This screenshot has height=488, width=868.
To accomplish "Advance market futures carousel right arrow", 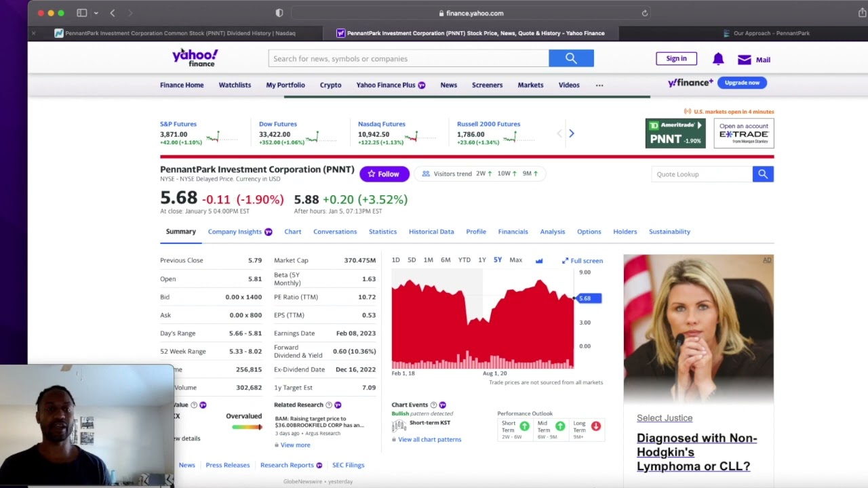I will click(x=571, y=134).
